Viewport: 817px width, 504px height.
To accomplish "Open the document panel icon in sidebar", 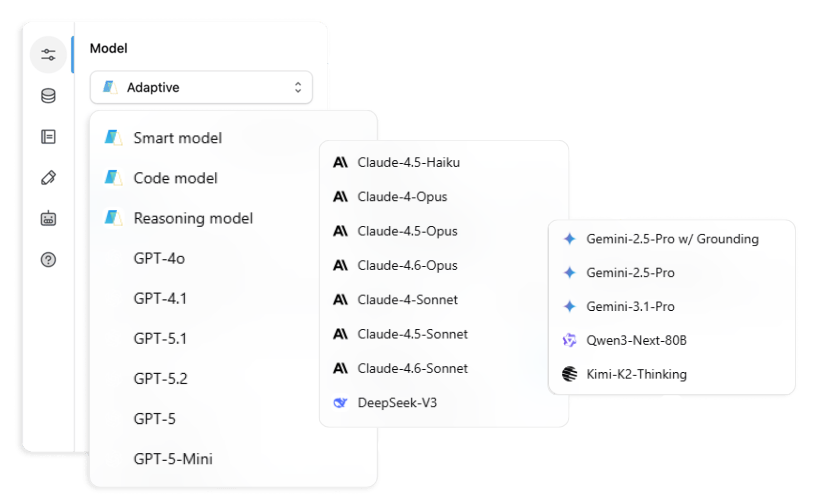I will [48, 137].
